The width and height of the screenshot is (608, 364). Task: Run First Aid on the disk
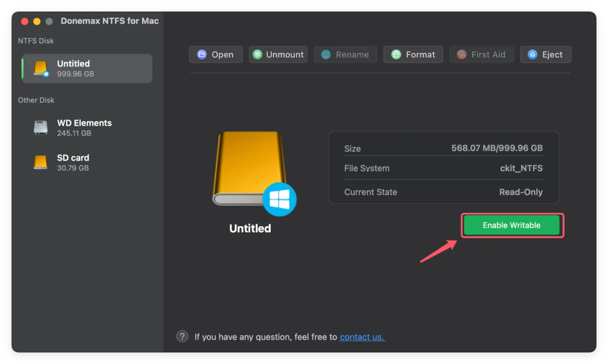(481, 55)
